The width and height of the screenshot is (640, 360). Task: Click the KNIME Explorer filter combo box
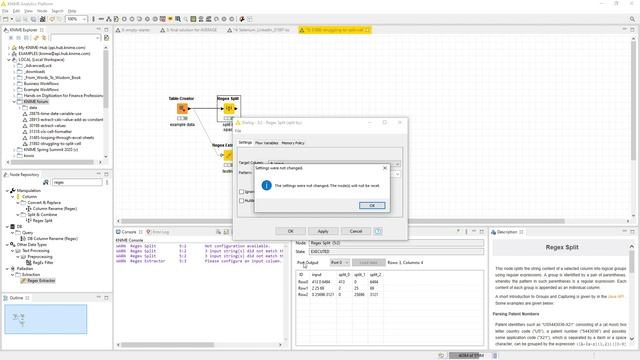tap(76, 38)
